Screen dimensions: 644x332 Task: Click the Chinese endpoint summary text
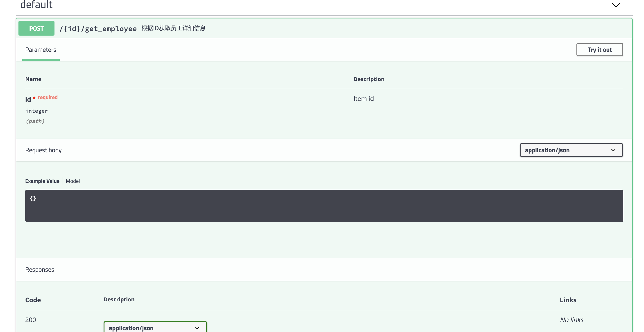click(x=174, y=28)
